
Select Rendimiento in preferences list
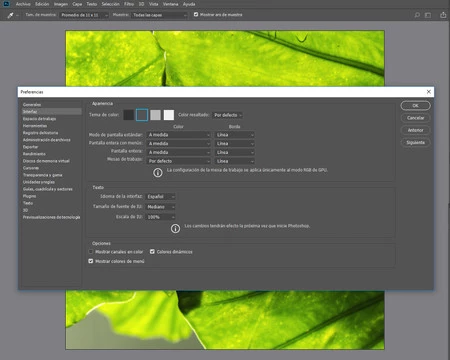(34, 154)
